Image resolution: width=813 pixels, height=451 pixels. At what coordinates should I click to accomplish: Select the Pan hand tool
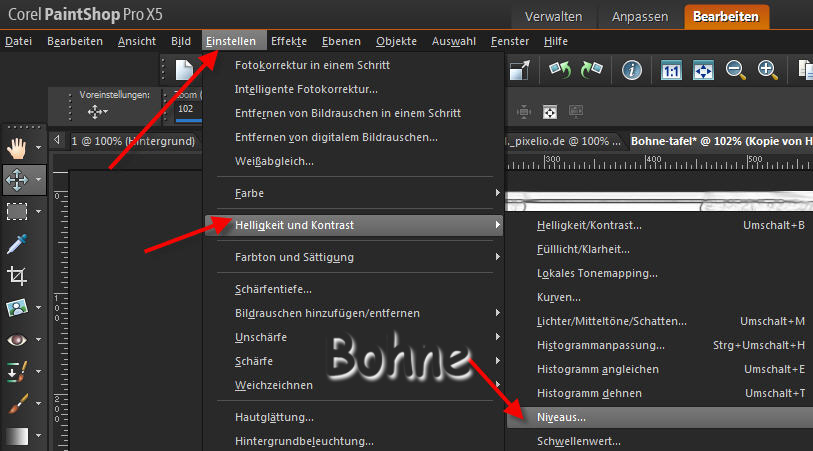pos(17,148)
